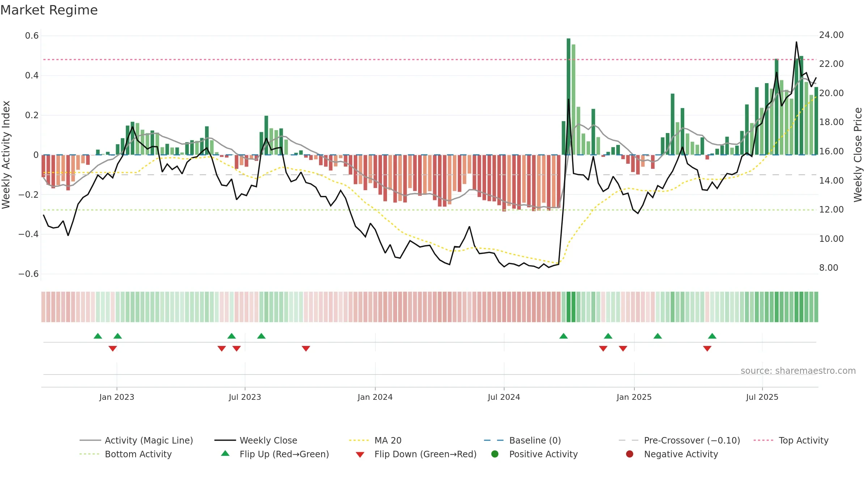Click the flip-up triangle between Jan and Jul 2025
The width and height of the screenshot is (868, 488).
coord(658,336)
